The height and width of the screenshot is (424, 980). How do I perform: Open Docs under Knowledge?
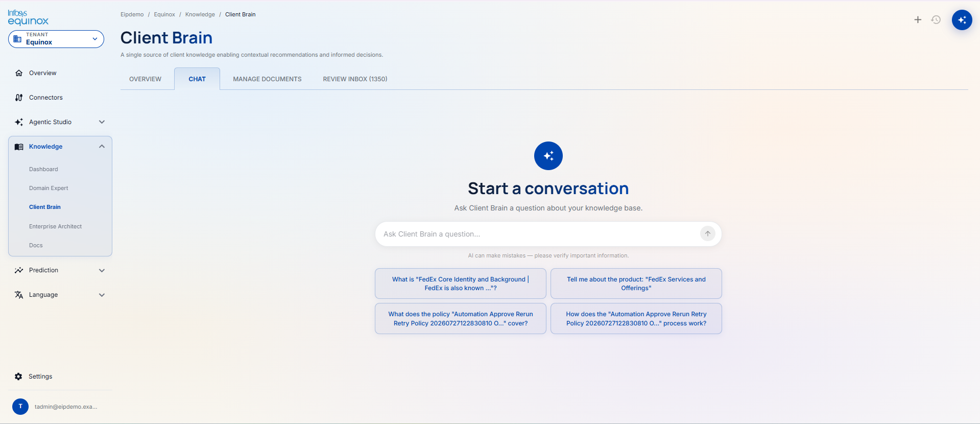(36, 245)
